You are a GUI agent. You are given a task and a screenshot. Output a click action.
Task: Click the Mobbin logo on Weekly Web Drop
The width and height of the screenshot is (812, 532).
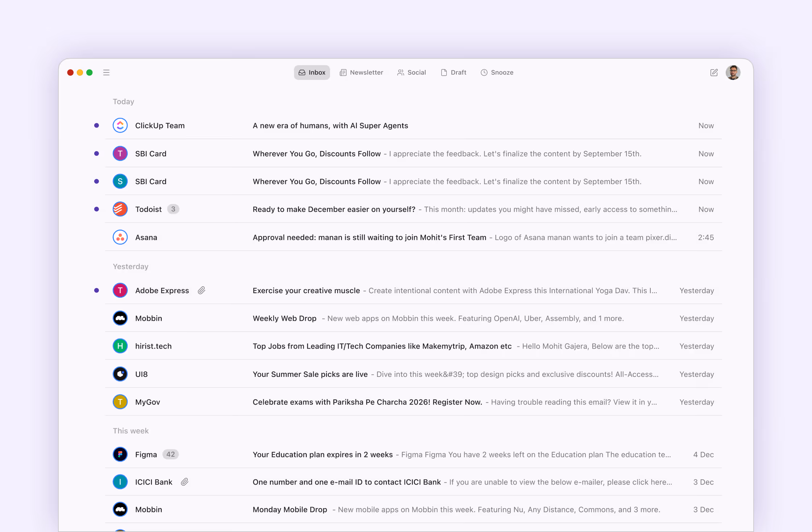[x=120, y=318]
